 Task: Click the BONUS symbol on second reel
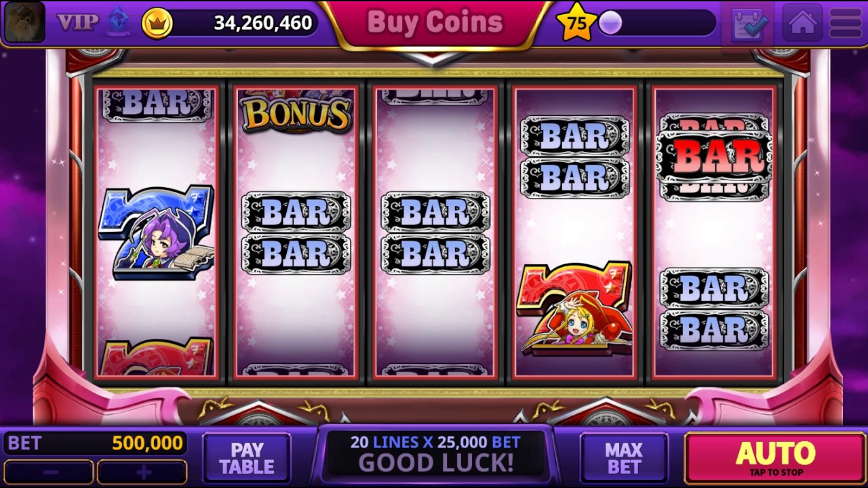(x=296, y=113)
